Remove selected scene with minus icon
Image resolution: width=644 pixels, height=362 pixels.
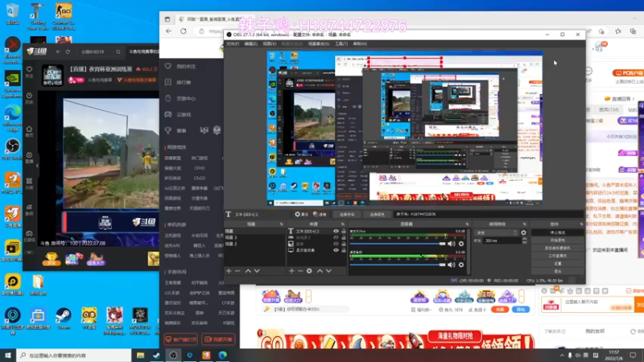pos(237,271)
